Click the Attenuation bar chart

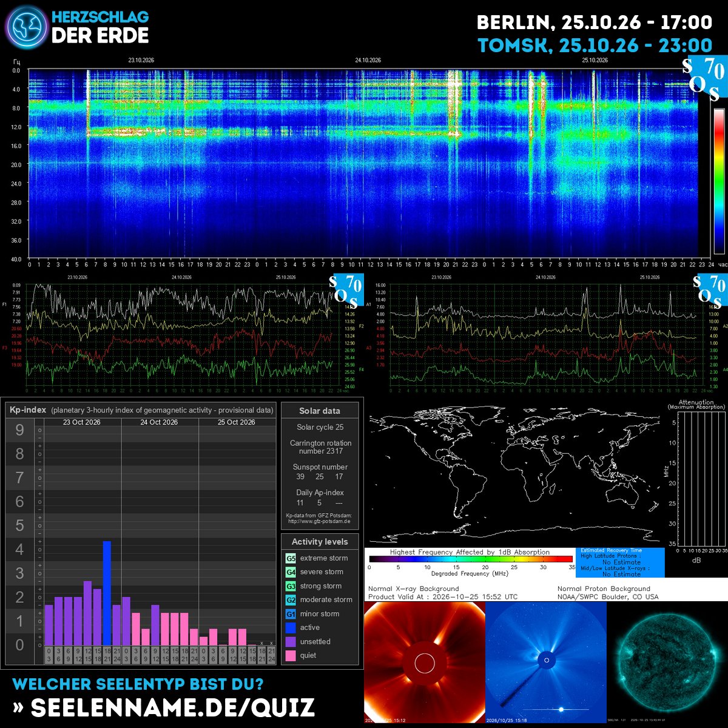(701, 479)
